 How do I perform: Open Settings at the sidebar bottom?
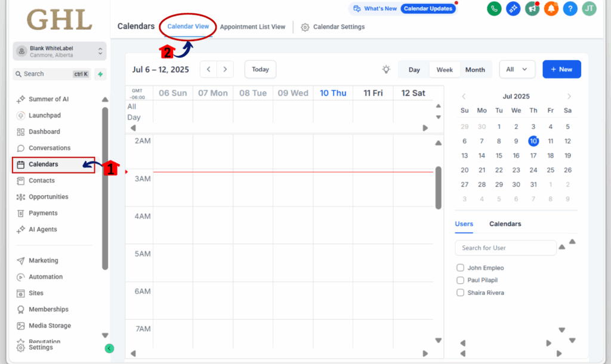click(41, 348)
